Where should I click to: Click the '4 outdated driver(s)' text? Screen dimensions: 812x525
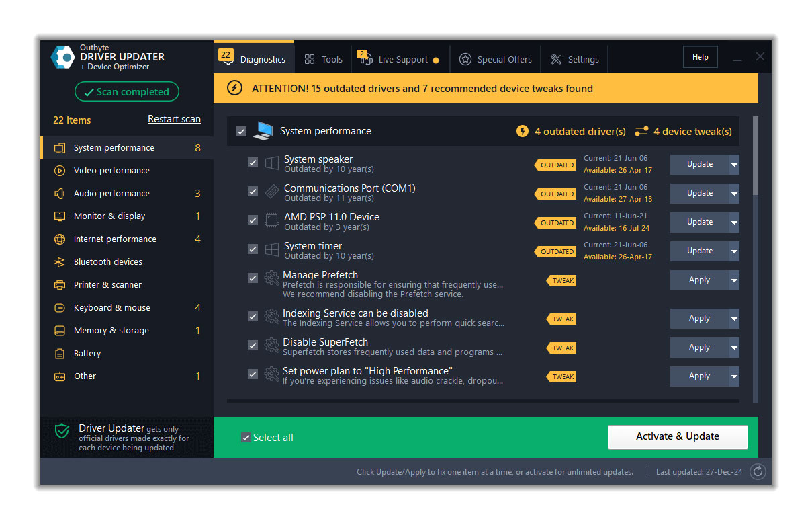(580, 132)
